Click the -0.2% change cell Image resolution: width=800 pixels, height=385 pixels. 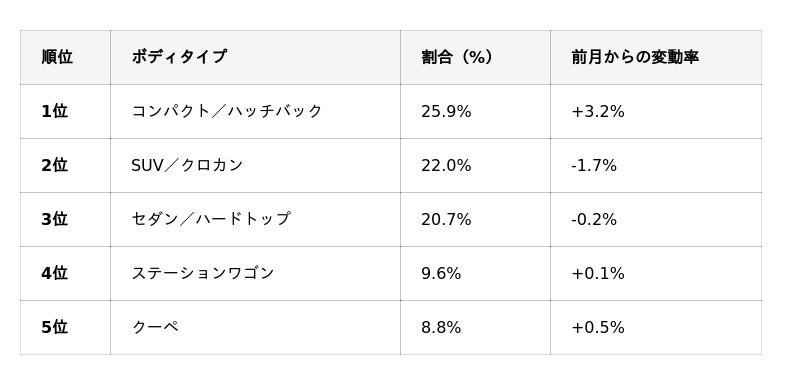click(x=656, y=219)
